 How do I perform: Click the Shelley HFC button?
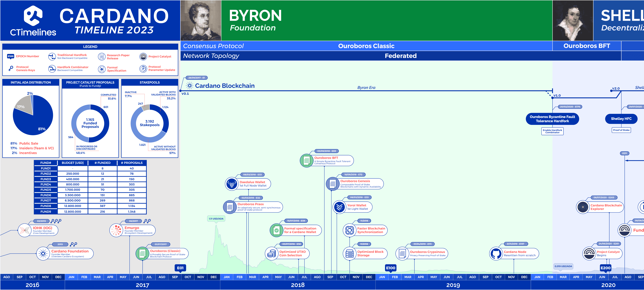pyautogui.click(x=621, y=119)
